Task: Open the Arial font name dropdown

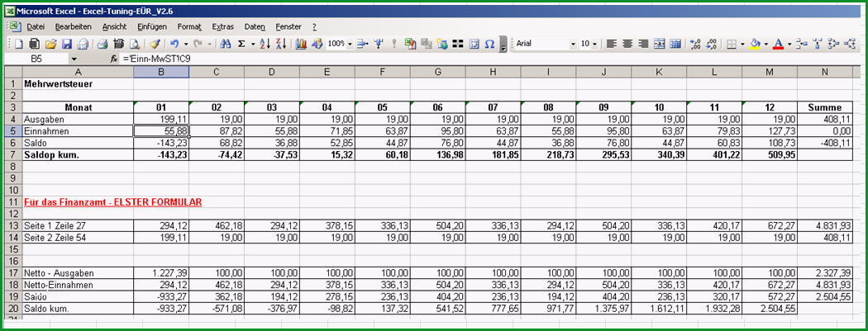Action: point(573,45)
